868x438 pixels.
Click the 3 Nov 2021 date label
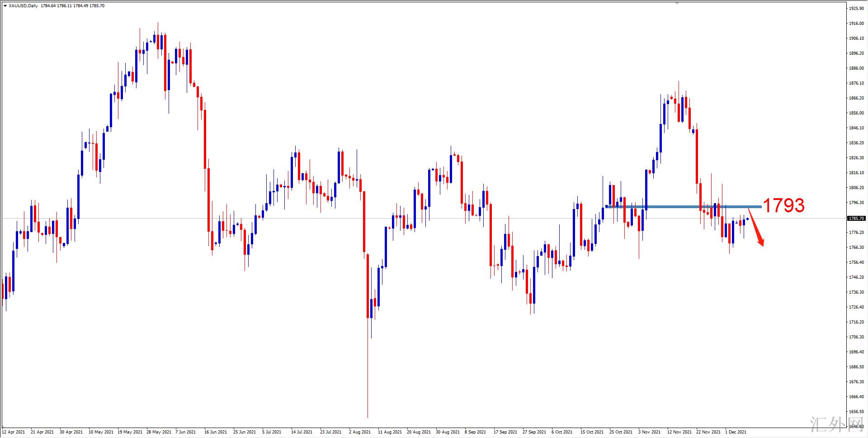tap(649, 432)
